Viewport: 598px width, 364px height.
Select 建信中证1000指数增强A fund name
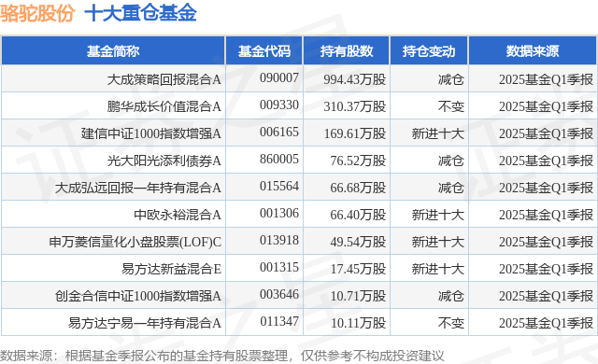tap(151, 133)
